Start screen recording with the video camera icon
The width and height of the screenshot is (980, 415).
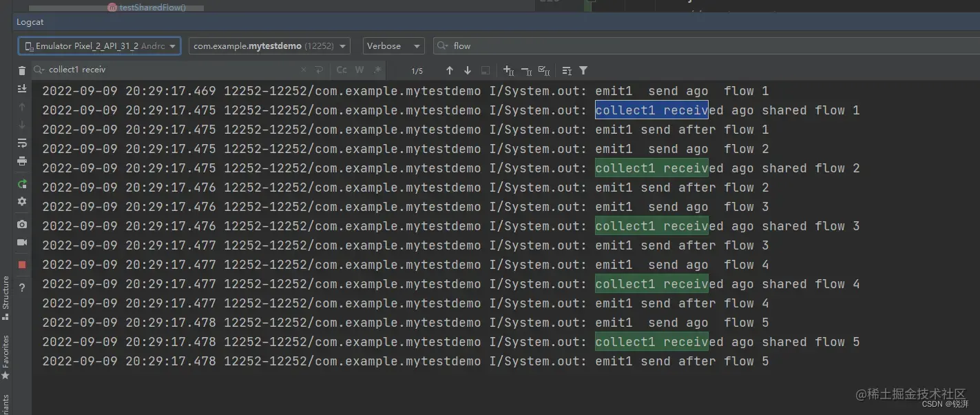coord(21,242)
